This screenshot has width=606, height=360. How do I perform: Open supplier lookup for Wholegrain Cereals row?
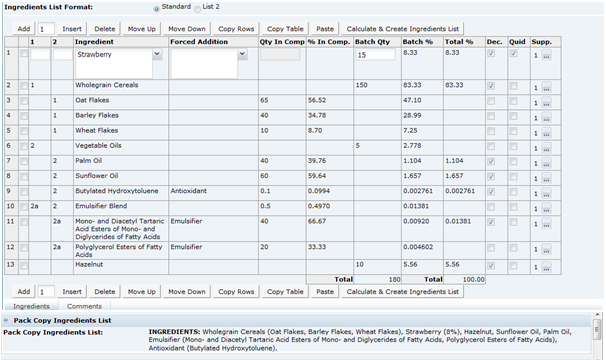546,87
